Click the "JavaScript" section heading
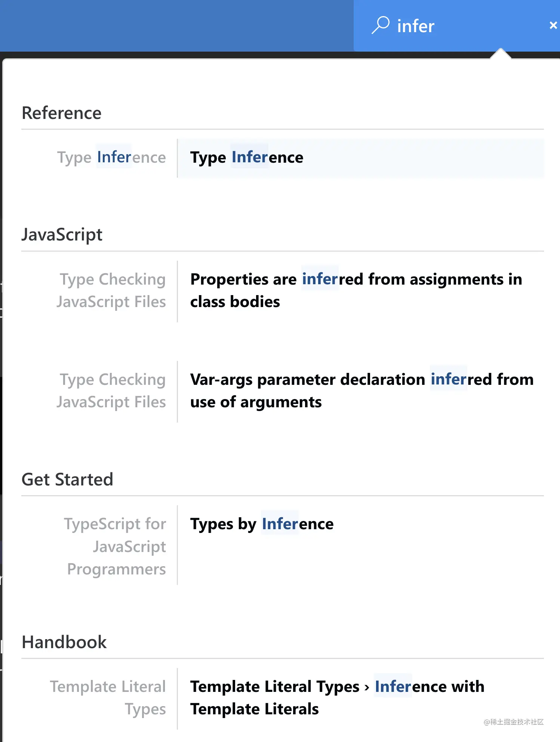The height and width of the screenshot is (742, 560). 62,235
